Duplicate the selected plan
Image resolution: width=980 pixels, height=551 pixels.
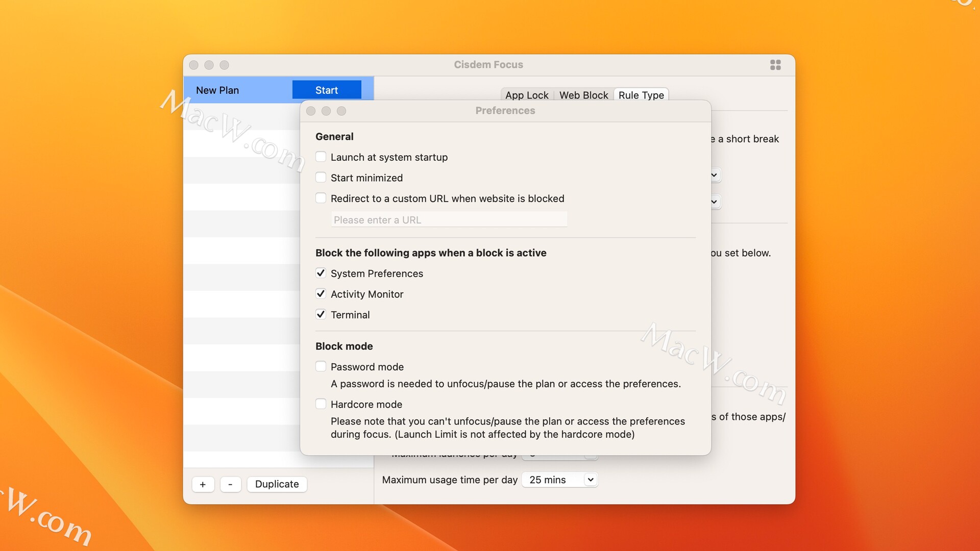(277, 484)
